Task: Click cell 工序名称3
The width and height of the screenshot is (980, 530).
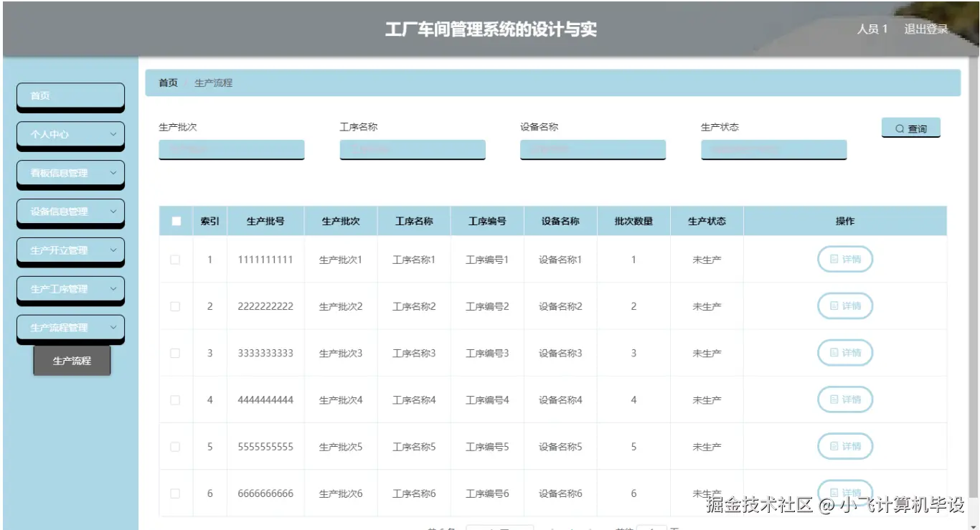Action: [414, 353]
